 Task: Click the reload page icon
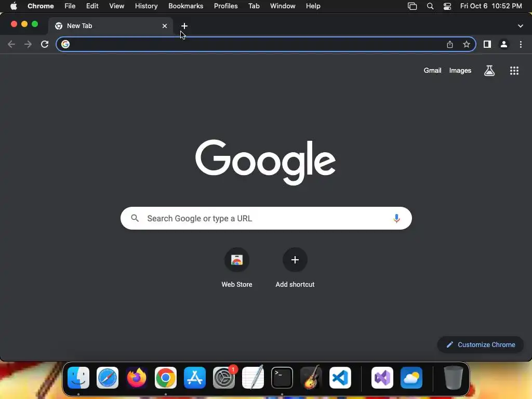[x=45, y=44]
